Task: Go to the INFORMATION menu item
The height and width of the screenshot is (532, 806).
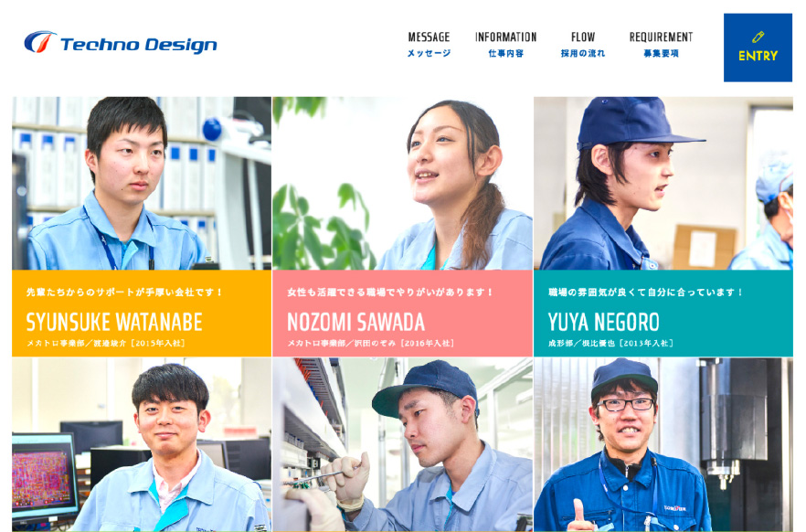Action: pos(506,44)
